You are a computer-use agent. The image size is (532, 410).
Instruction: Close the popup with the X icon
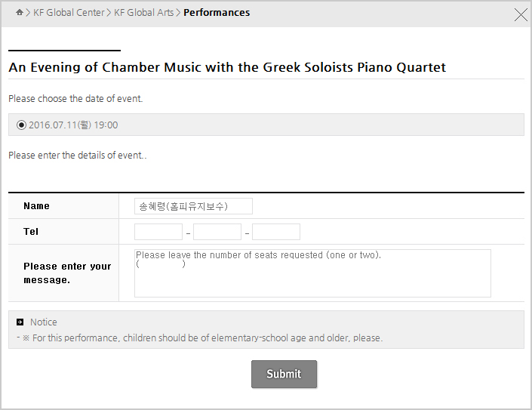click(521, 14)
